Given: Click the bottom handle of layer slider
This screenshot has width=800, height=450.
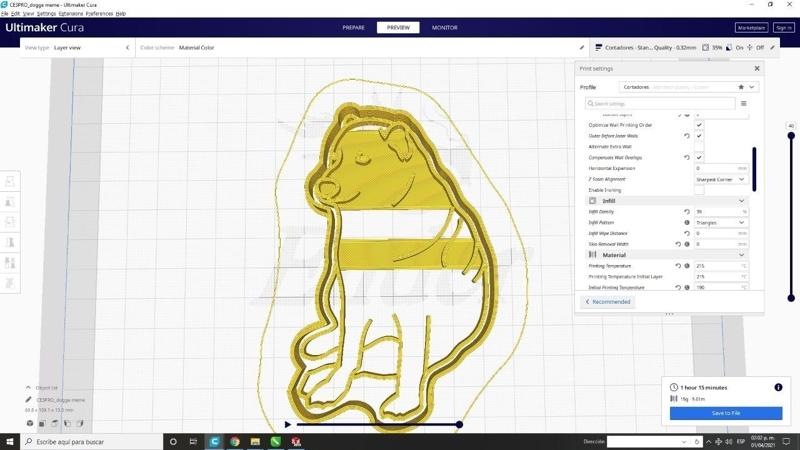Looking at the screenshot, I should [791, 298].
